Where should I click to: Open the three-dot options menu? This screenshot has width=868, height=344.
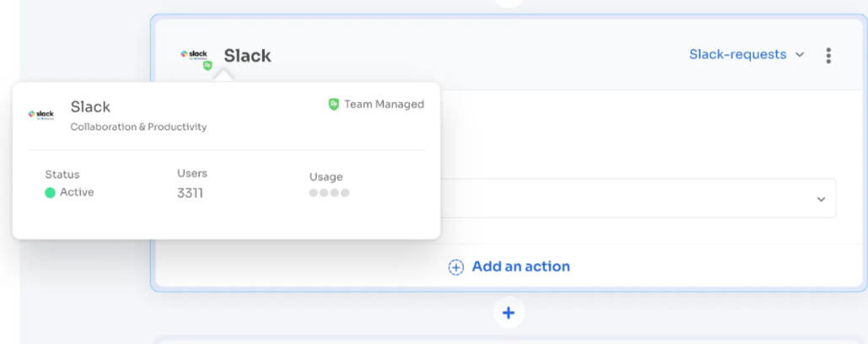[x=828, y=56]
